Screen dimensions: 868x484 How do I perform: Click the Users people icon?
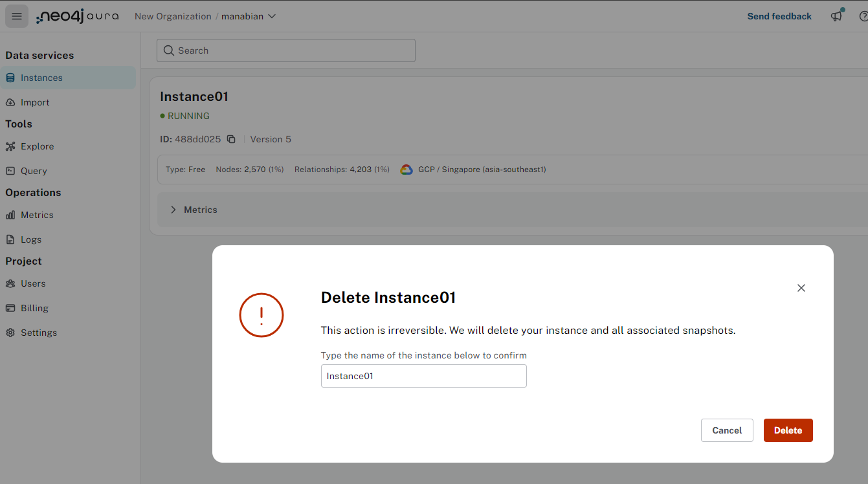pyautogui.click(x=10, y=283)
